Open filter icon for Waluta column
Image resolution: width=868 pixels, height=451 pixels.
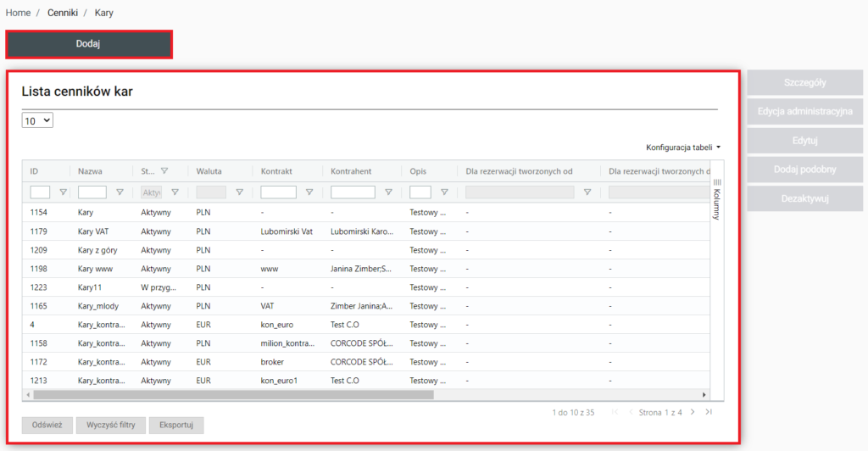[240, 192]
